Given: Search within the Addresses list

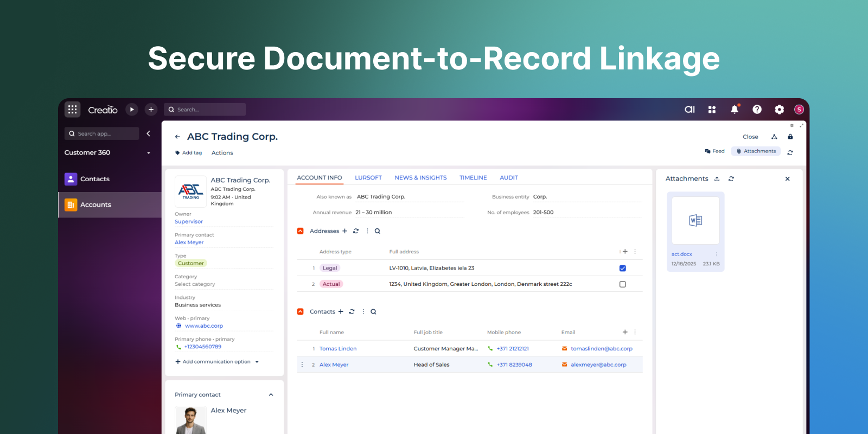Looking at the screenshot, I should (x=378, y=231).
